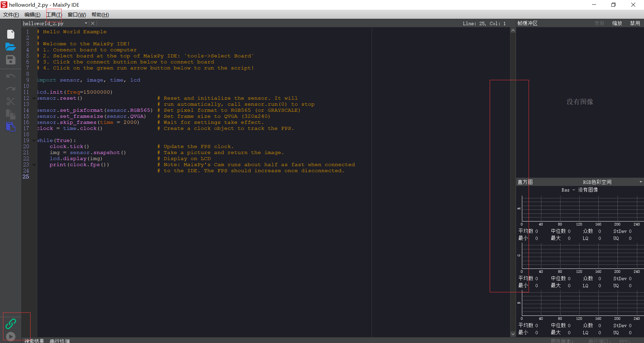Click the New File icon in sidebar
644x343 pixels.
pos(11,34)
